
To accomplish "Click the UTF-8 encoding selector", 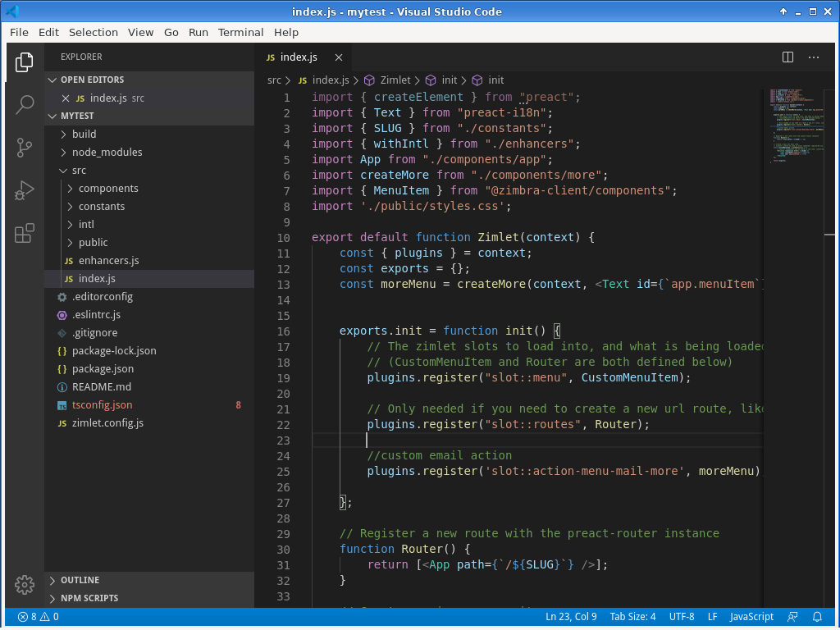I will [x=682, y=617].
